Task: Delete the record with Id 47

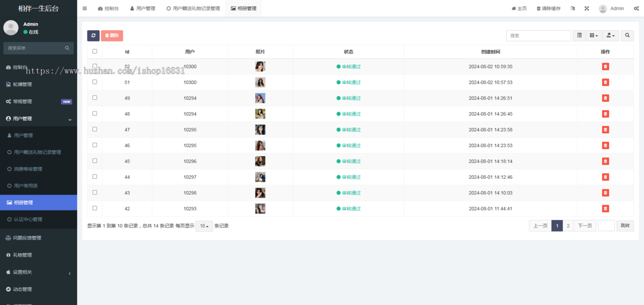Action: coord(605,129)
